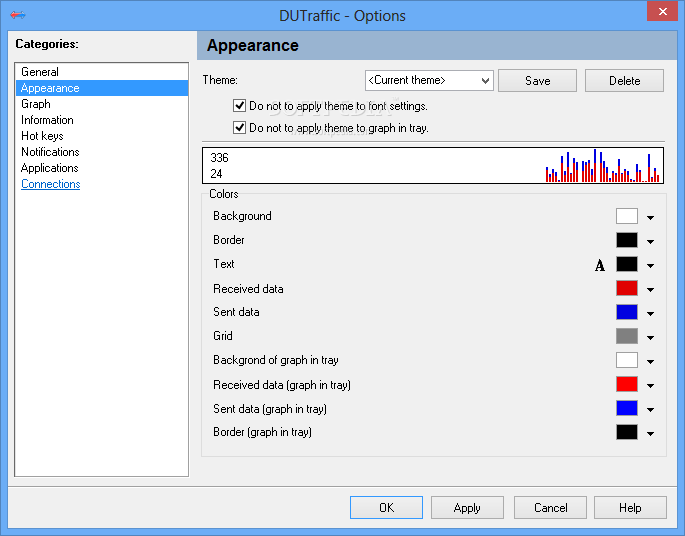Click the blue Sent data swatch
This screenshot has height=536, width=685.
626,312
